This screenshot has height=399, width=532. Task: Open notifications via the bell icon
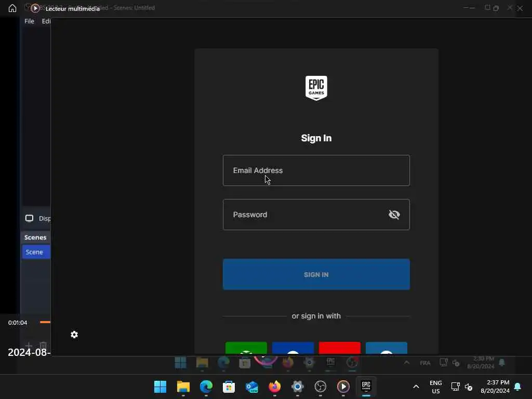tap(518, 387)
